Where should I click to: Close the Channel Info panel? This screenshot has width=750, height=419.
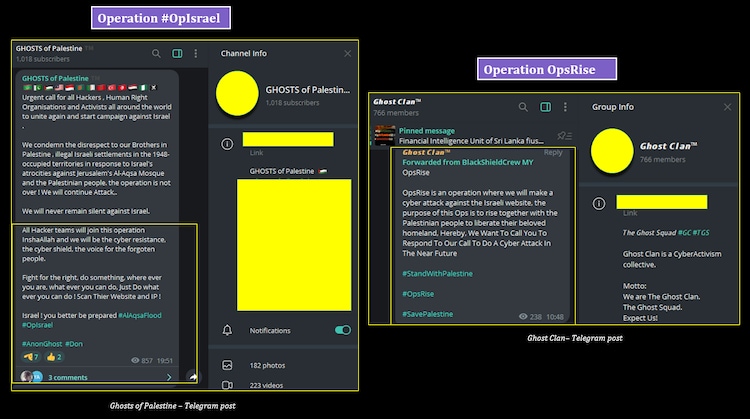(347, 53)
